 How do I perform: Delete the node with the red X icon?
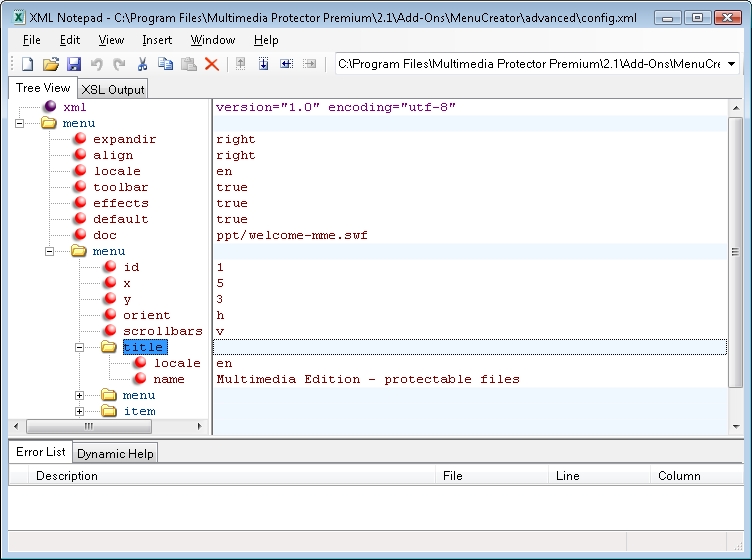[x=212, y=64]
